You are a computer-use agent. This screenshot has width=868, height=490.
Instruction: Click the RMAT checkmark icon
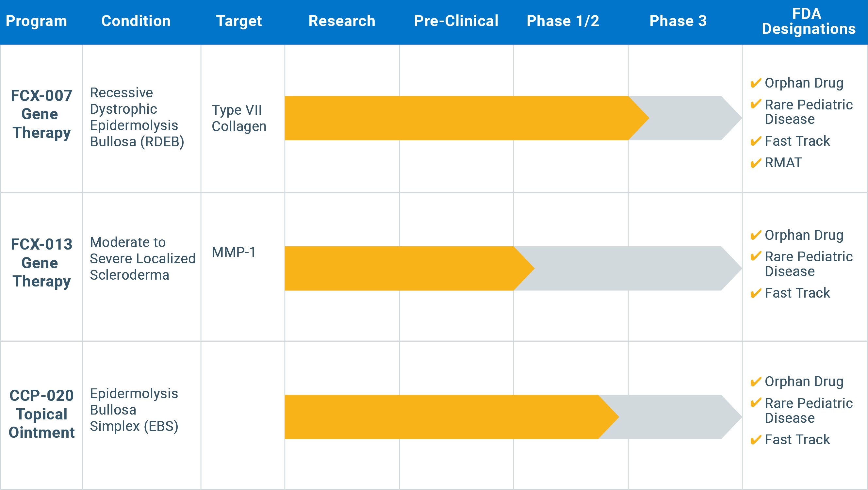pyautogui.click(x=756, y=163)
